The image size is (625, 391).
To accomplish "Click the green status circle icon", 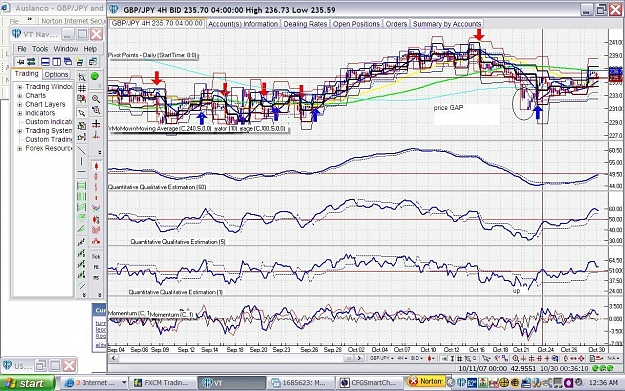I will point(95,76).
